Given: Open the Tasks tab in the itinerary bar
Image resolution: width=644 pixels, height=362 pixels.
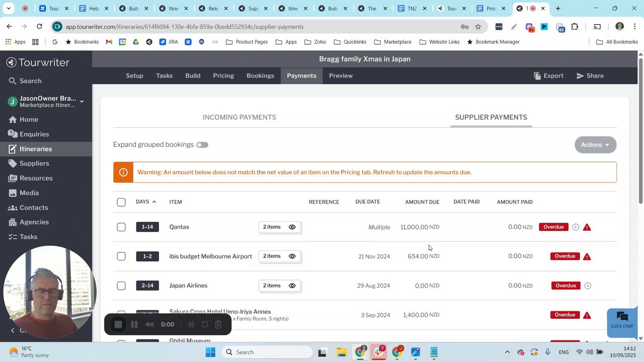Looking at the screenshot, I should (x=164, y=76).
